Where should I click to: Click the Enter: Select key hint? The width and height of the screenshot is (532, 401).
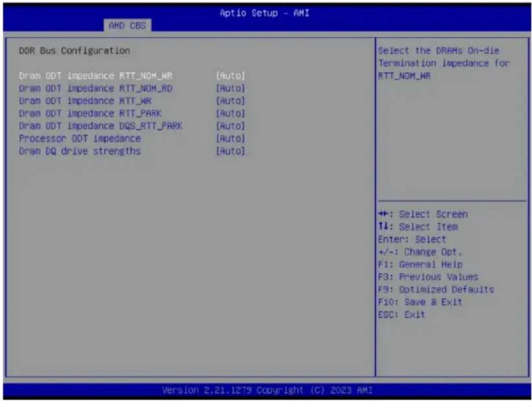(412, 239)
